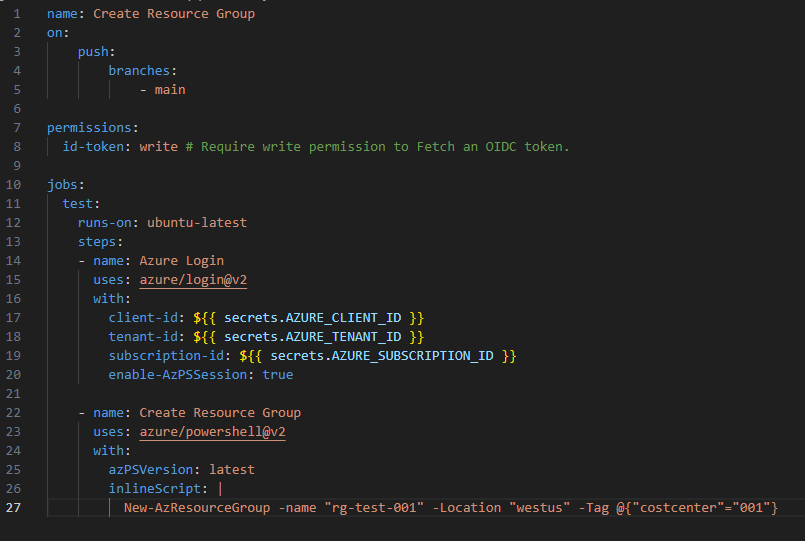Click 'main' branch entry on line 5
This screenshot has height=541, width=805.
pos(170,90)
